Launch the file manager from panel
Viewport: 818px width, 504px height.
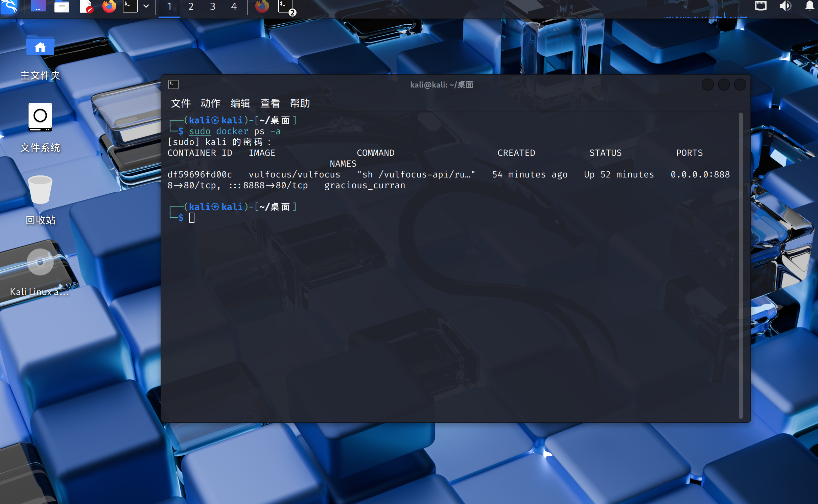[x=62, y=6]
